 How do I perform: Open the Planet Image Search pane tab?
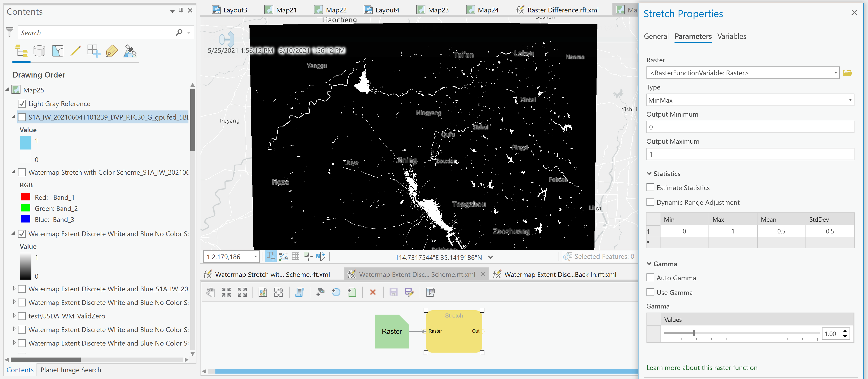[x=71, y=370]
